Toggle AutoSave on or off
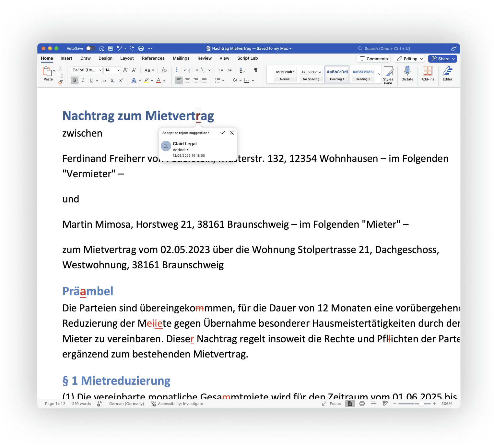Screen dimensions: 494x448 (x=91, y=48)
